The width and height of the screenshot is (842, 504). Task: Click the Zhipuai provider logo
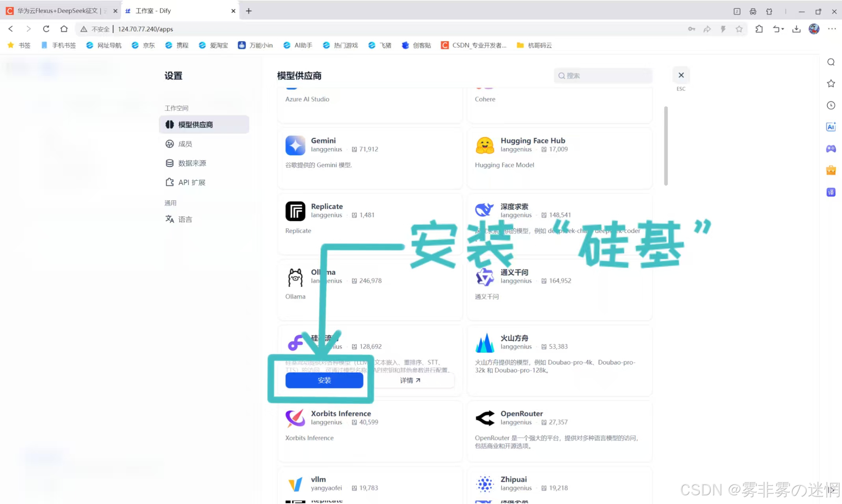pyautogui.click(x=485, y=484)
